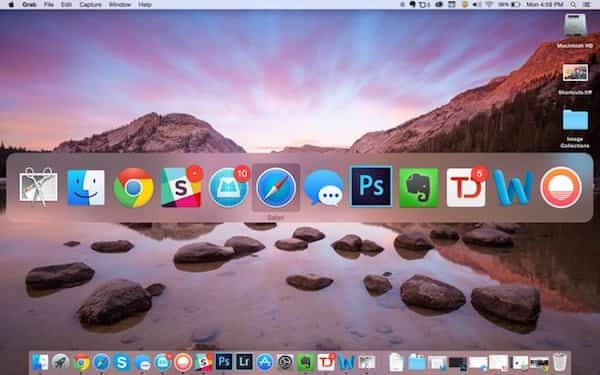Click the volume icon in menu bar
The image size is (600, 375).
coord(477,5)
